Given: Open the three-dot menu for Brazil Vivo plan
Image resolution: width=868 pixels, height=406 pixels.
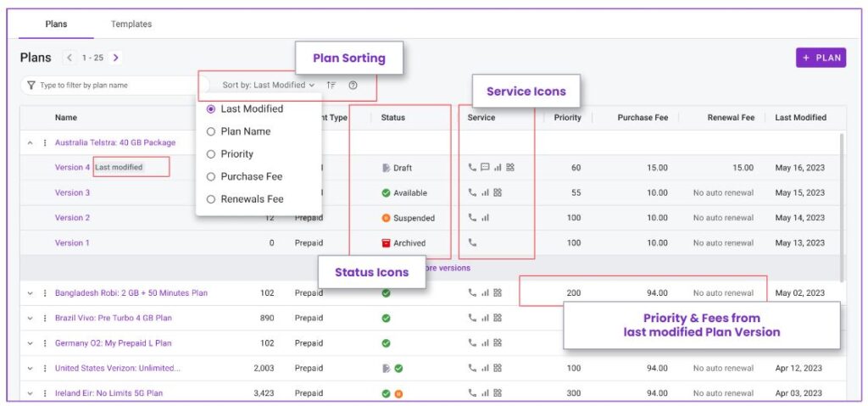Looking at the screenshot, I should click(x=45, y=318).
